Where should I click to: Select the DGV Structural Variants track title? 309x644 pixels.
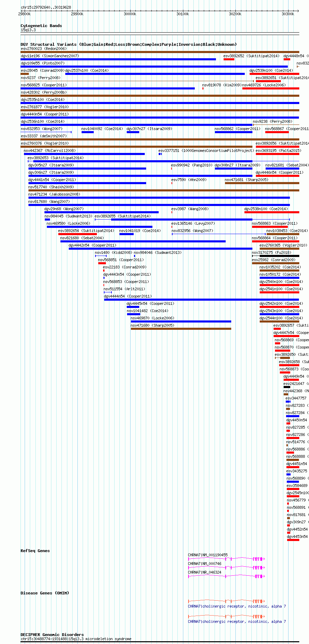(x=129, y=44)
